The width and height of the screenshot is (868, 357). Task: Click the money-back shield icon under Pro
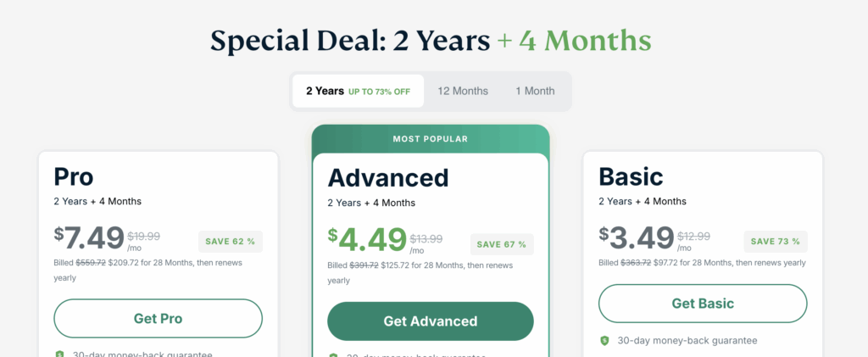tap(60, 354)
